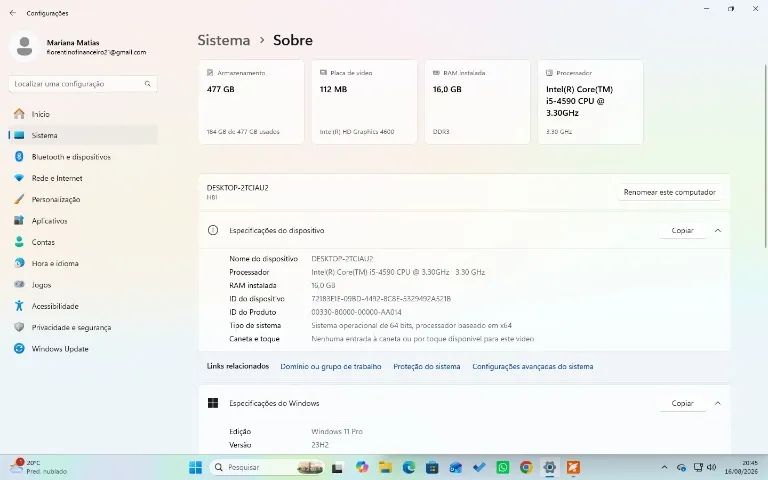The height and width of the screenshot is (480, 768).
Task: Collapse Especificações do dispositivo section
Action: click(718, 230)
